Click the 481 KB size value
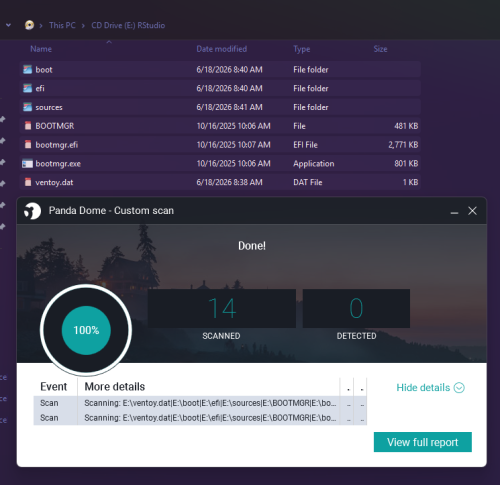500x485 pixels. coord(406,126)
